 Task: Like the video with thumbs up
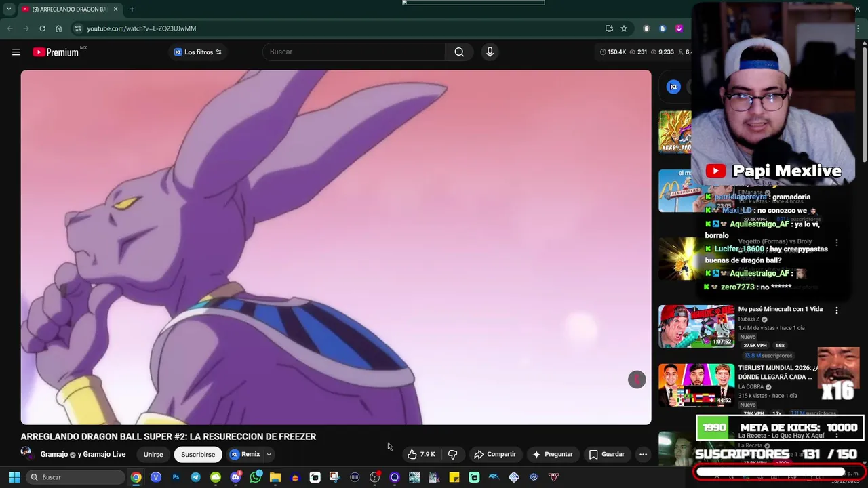421,454
